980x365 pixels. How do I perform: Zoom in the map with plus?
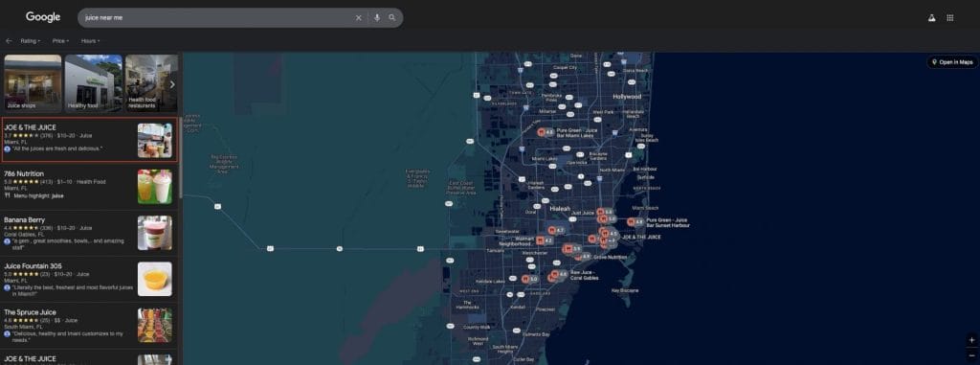[971, 340]
